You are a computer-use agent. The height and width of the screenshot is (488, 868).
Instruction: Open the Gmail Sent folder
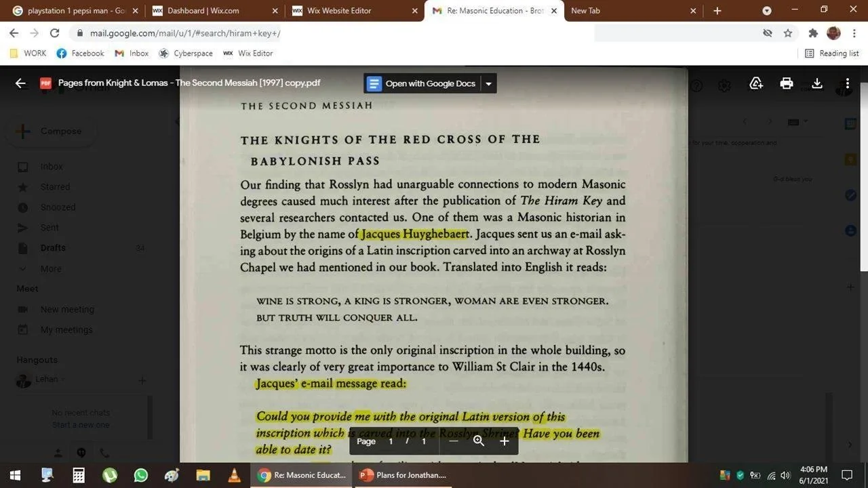point(50,228)
